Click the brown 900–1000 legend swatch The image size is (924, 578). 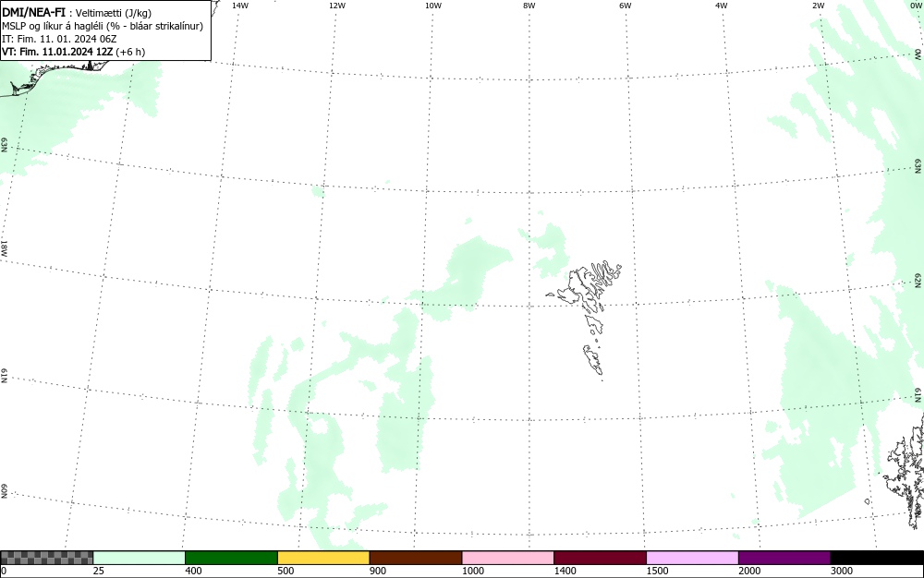[416, 558]
